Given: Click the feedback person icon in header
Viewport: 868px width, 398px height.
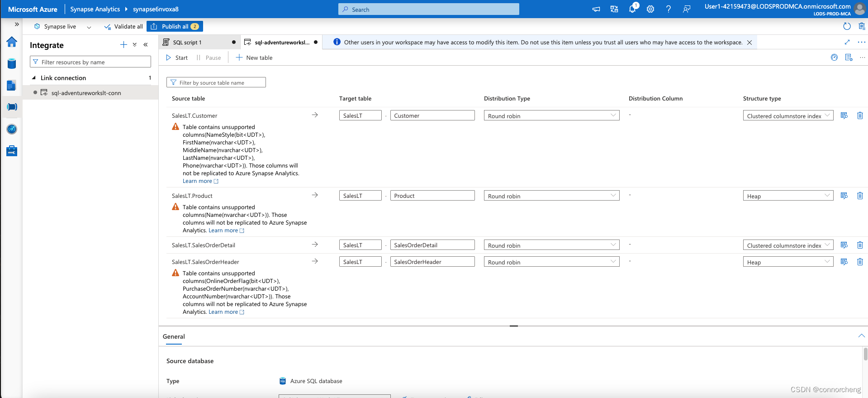Looking at the screenshot, I should tap(687, 9).
